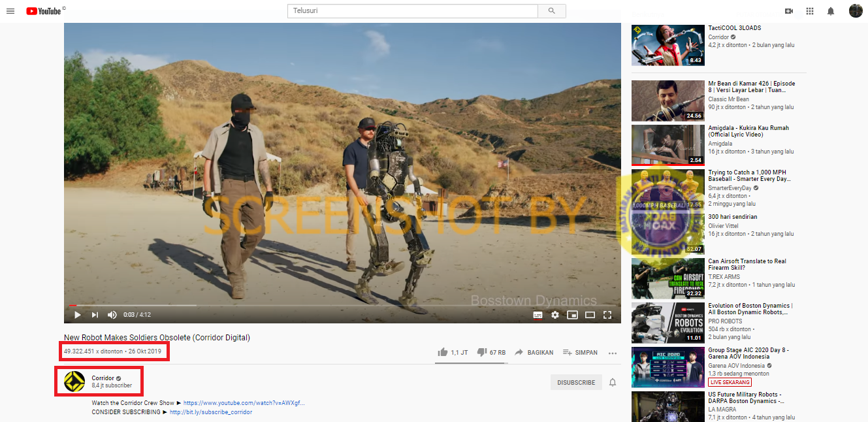Open Can Airsoft Translate thumbnail
The image size is (868, 422).
tap(667, 278)
